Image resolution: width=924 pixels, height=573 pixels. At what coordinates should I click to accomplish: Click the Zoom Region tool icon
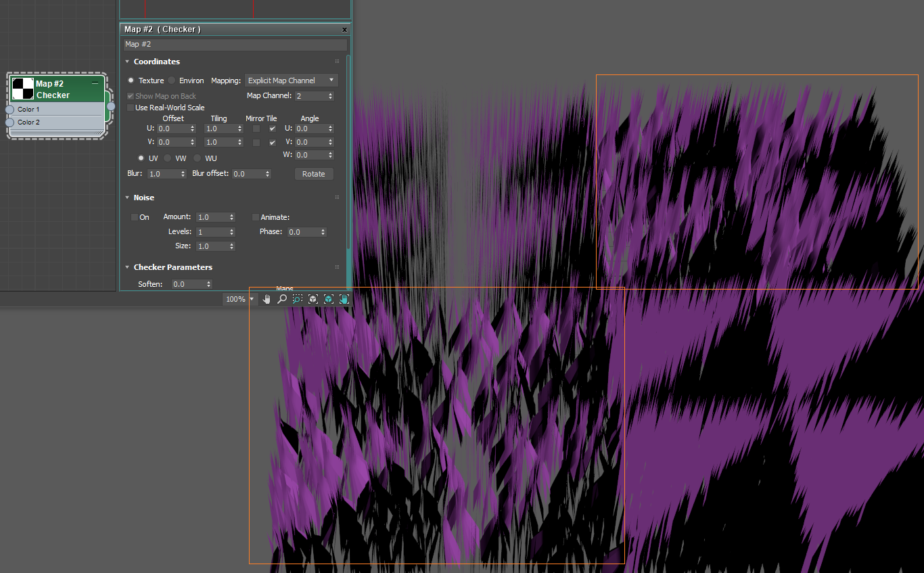tap(298, 299)
